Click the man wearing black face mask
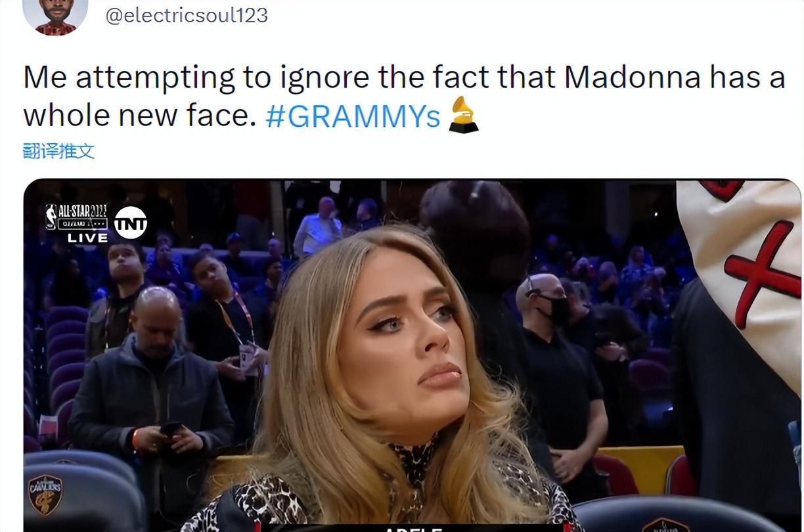The image size is (804, 532). (560, 368)
